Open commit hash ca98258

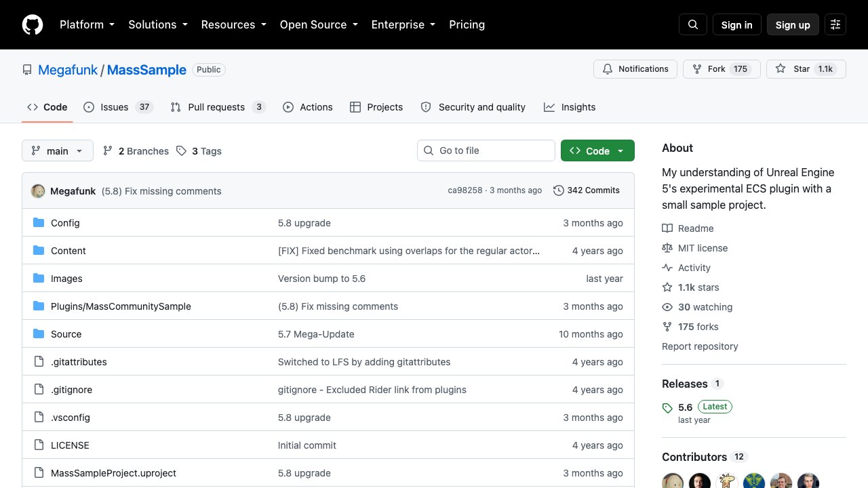coord(465,190)
